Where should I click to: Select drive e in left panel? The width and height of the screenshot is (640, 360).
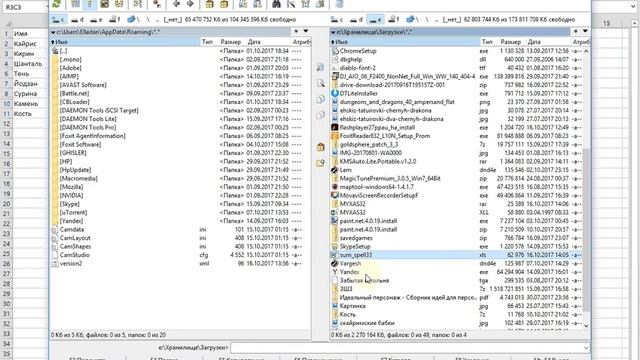pos(96,19)
